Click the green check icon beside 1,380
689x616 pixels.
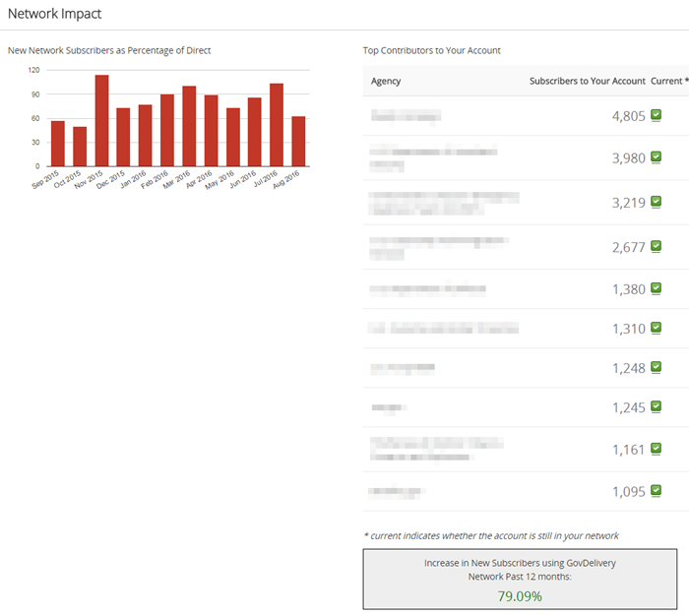point(656,288)
